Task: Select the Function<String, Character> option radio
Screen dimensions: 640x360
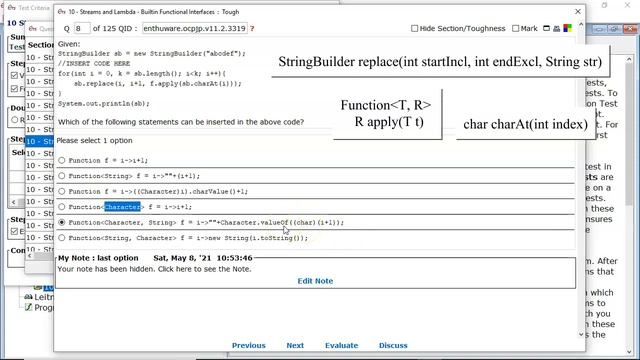Action: point(62,238)
